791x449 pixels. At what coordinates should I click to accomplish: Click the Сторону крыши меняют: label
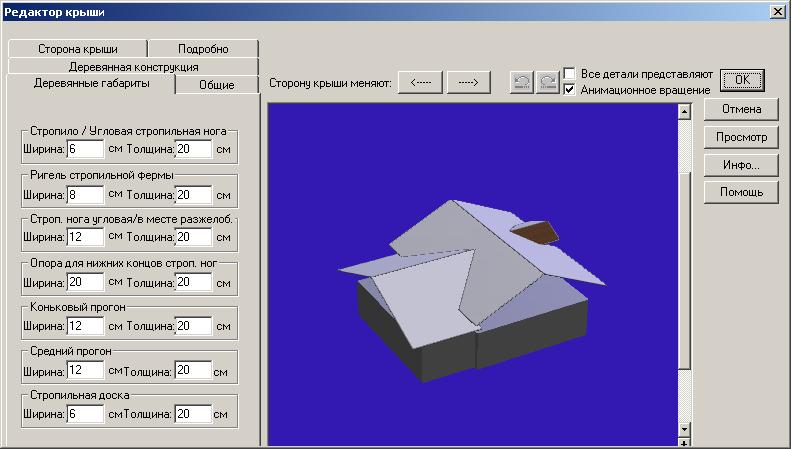click(330, 83)
